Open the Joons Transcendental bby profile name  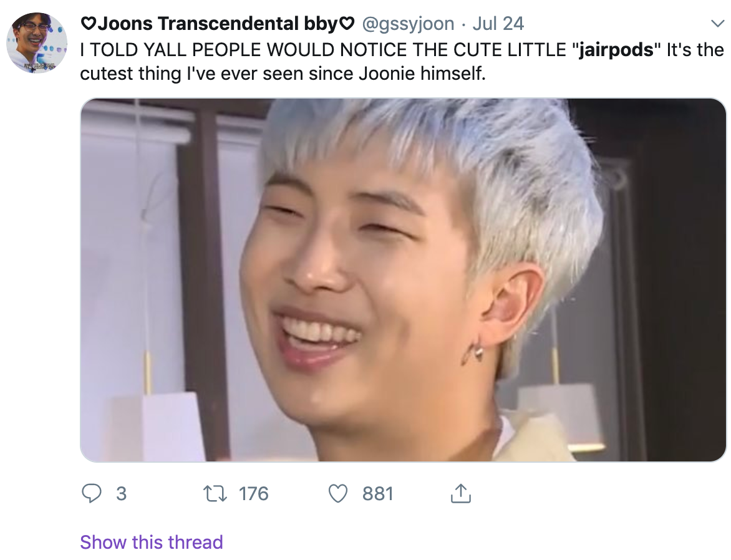click(218, 23)
